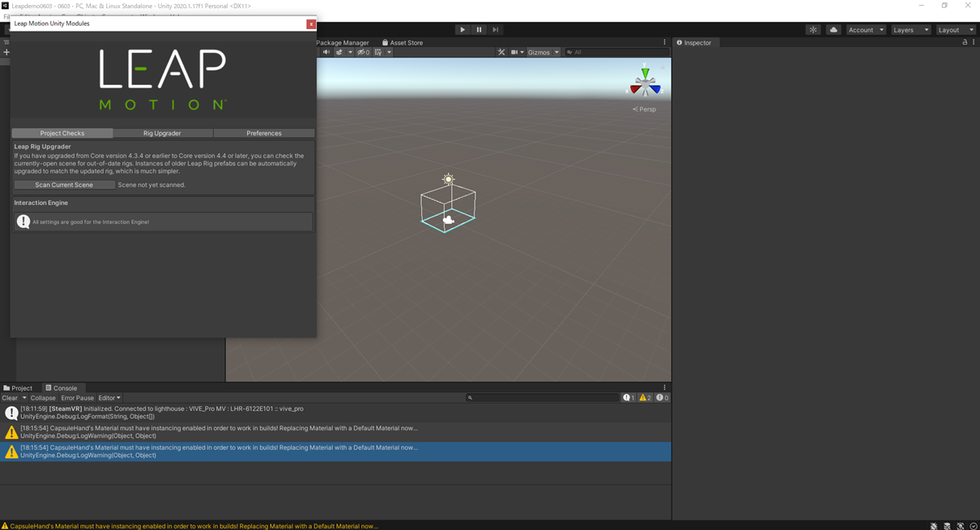Screen dimensions: 980x530
Task: Click the Pause button in the toolbar
Action: point(479,30)
